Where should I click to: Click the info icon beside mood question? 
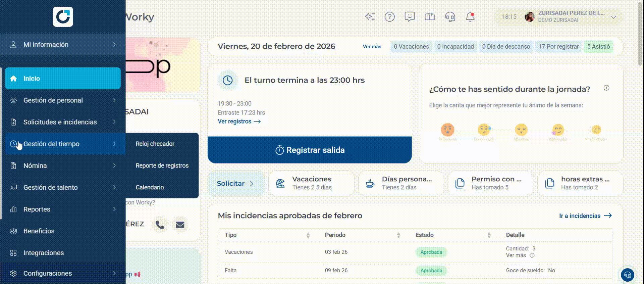[x=606, y=88]
